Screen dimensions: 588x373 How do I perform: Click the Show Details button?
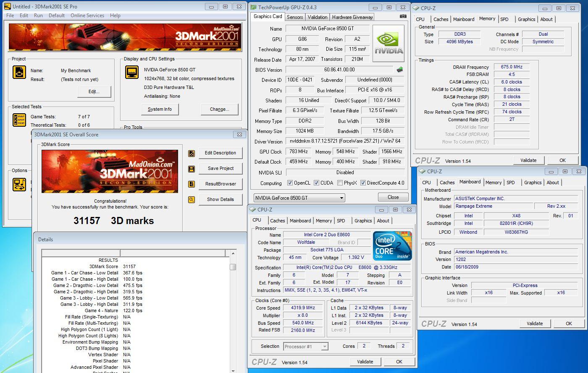coord(220,200)
